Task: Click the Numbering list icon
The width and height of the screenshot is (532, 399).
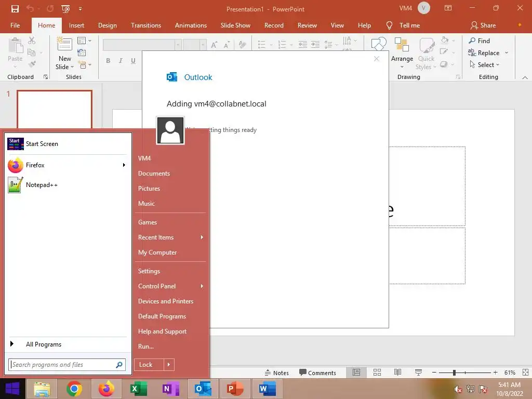Action: pyautogui.click(x=282, y=45)
